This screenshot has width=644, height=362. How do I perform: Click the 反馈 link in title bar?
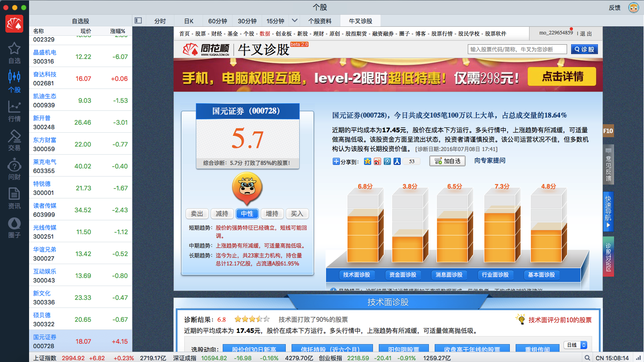point(614,8)
